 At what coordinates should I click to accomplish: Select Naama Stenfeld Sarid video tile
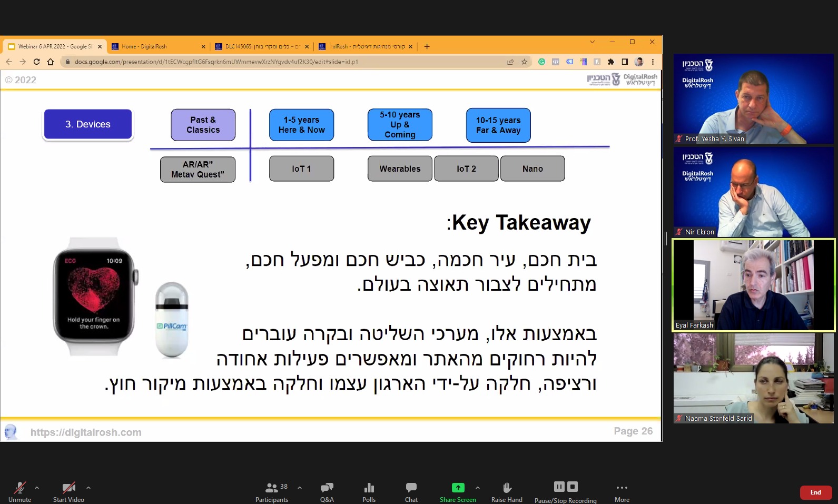[754, 378]
